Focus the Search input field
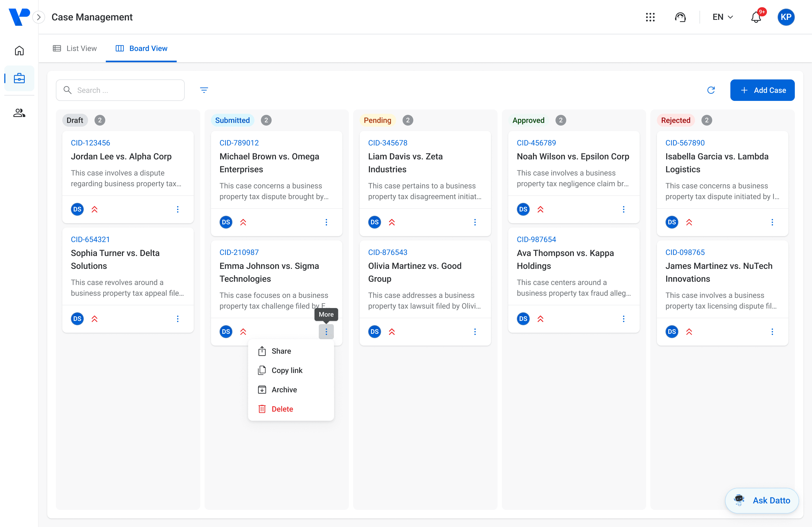 (x=126, y=90)
